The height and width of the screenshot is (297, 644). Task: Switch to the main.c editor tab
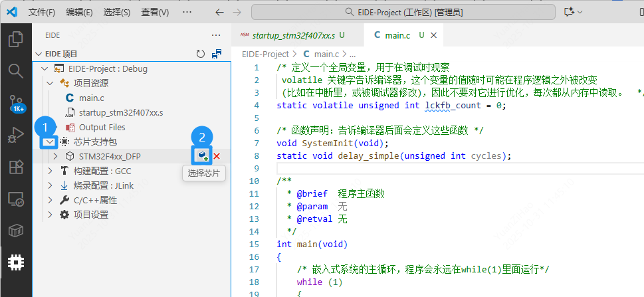pyautogui.click(x=403, y=35)
